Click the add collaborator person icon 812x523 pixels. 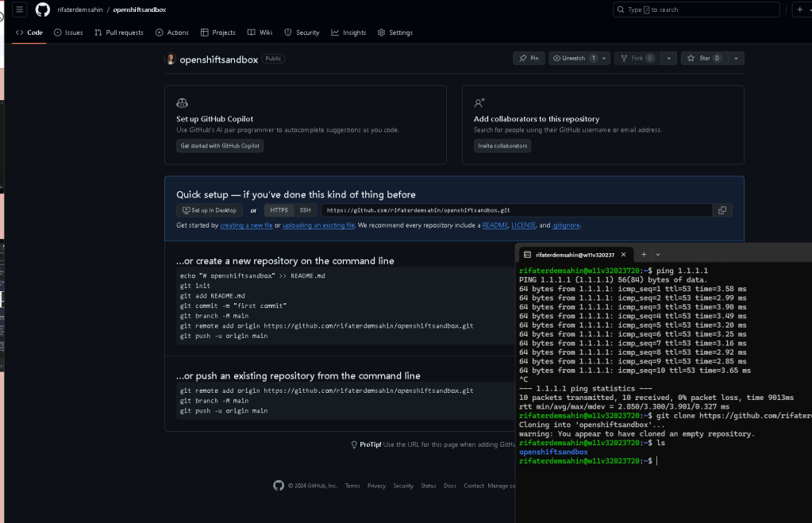(479, 103)
